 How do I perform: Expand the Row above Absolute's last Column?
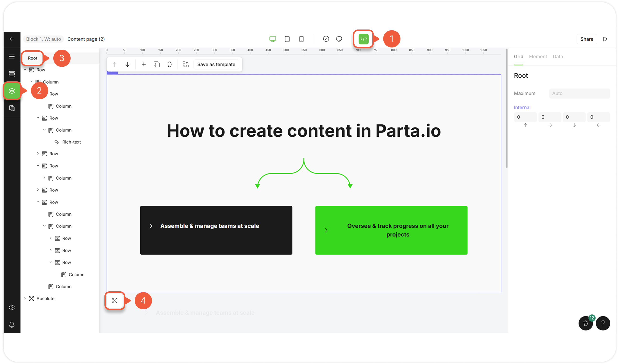tap(51, 262)
